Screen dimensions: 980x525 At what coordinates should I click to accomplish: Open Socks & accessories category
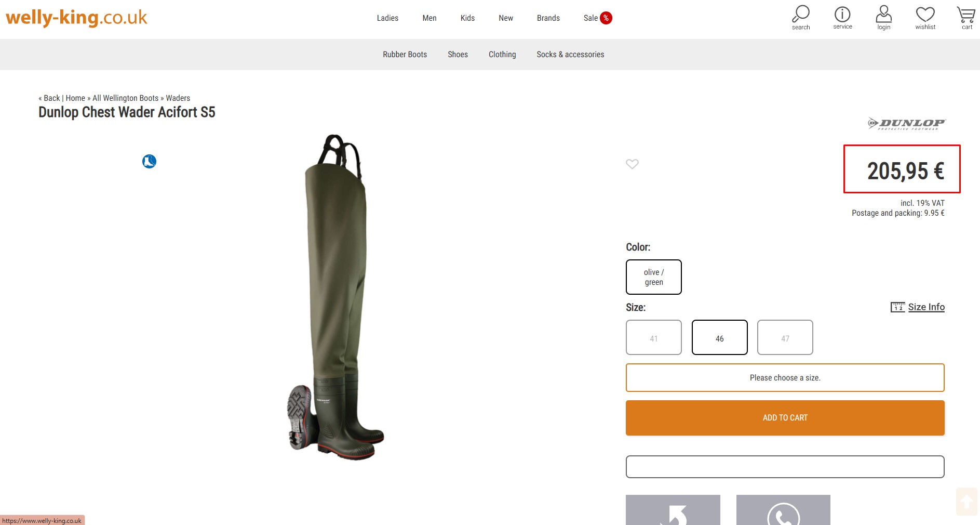pyautogui.click(x=570, y=55)
